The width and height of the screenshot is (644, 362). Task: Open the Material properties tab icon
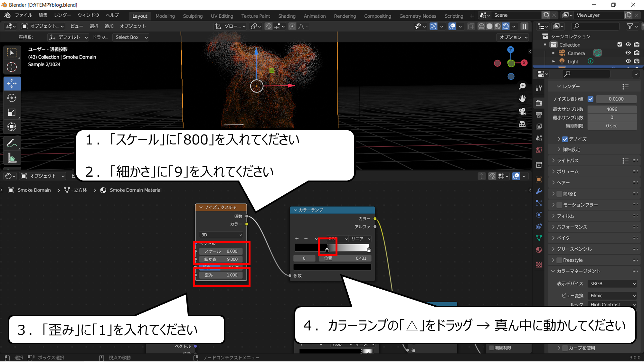[x=539, y=250]
